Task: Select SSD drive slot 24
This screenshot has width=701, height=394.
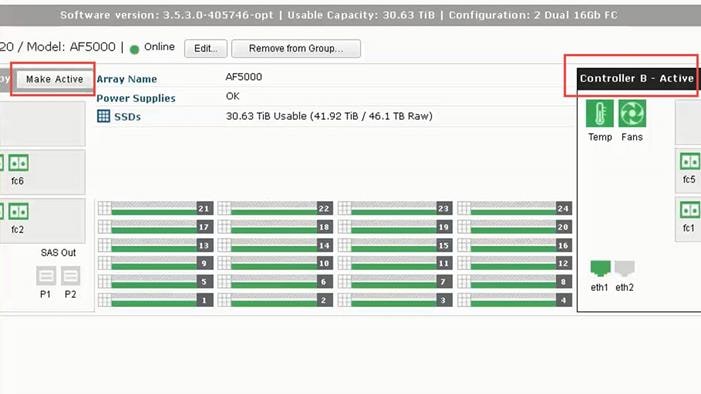Action: point(515,208)
